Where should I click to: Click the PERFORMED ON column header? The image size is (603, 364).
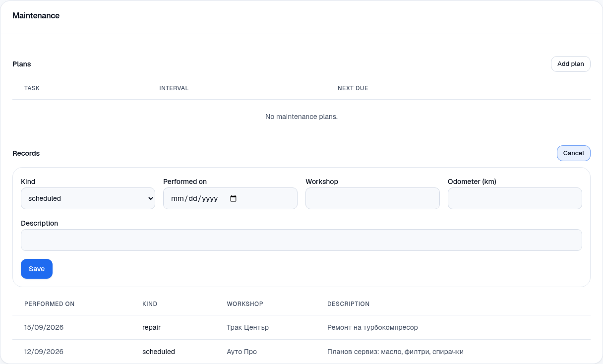[50, 304]
